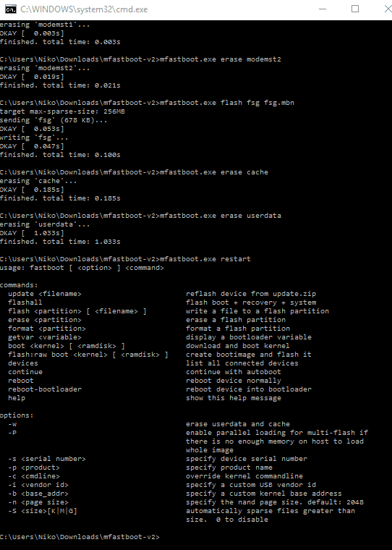Click the C:\WINDOWS\system32\cmd.exe title text
Viewport: 392px width, 550px height.
(x=84, y=9)
